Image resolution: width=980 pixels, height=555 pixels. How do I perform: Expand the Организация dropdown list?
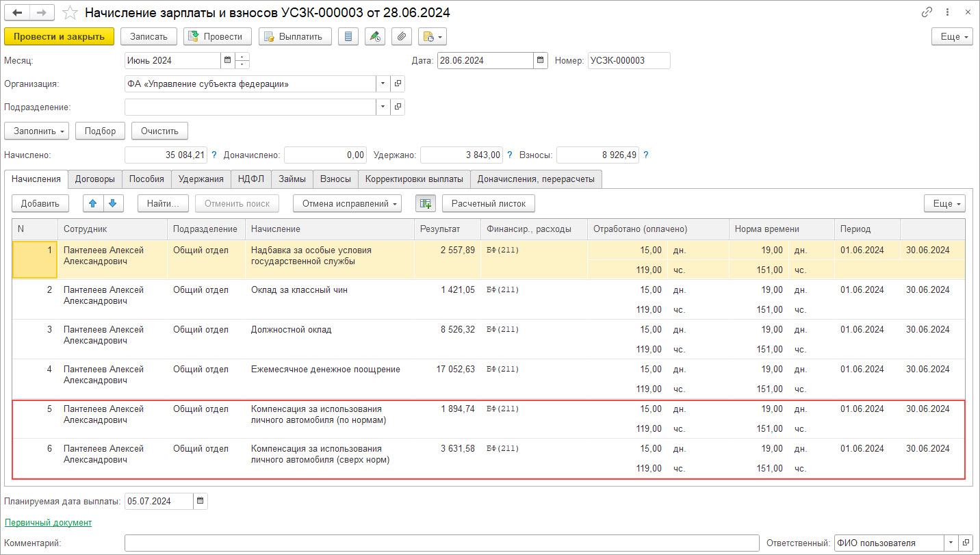[383, 84]
